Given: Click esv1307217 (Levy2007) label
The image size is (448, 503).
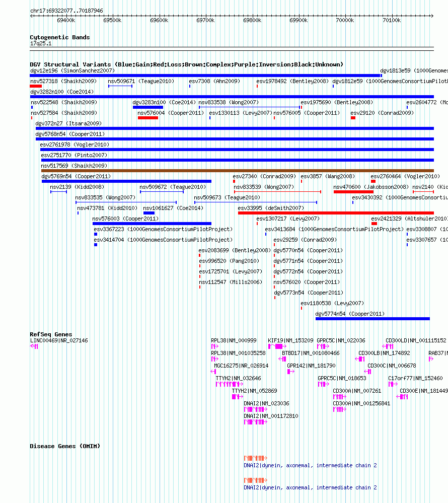Looking at the screenshot, I should pos(288,219).
